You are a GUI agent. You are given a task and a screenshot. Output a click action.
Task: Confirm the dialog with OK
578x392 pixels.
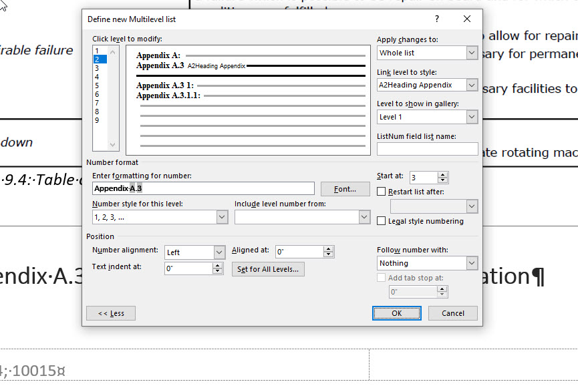(x=397, y=313)
